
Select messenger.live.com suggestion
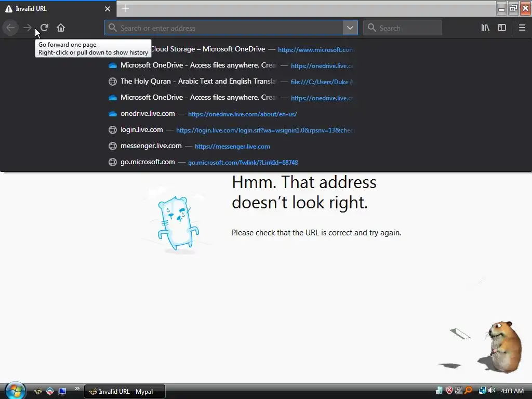[231, 146]
